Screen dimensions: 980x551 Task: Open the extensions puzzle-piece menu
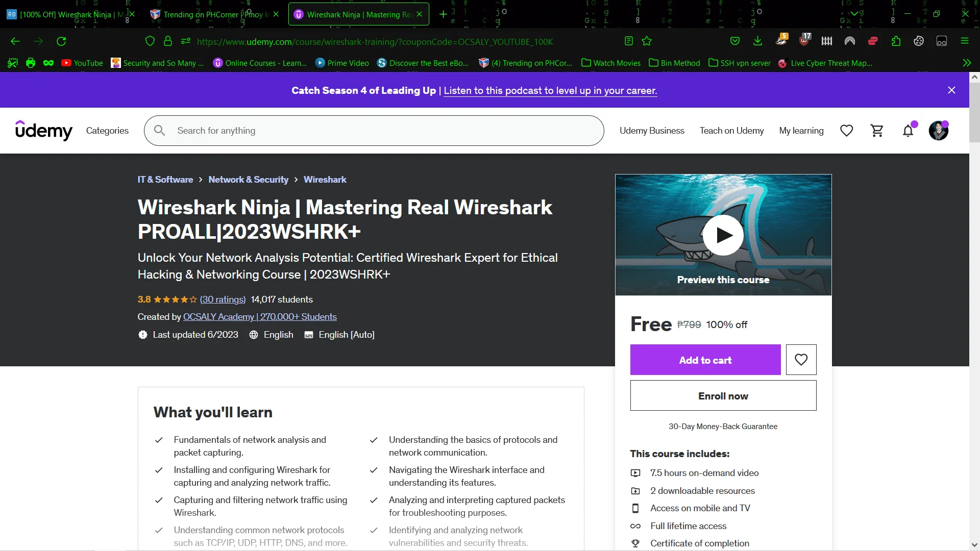[896, 41]
